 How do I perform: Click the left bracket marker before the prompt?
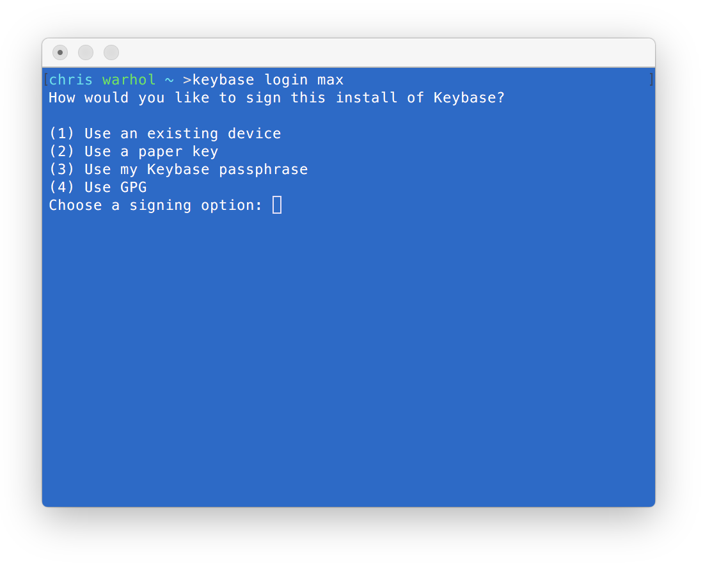[45, 79]
